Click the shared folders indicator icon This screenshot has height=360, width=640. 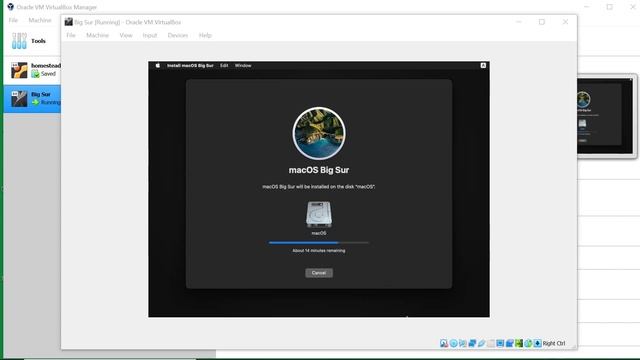coord(491,343)
